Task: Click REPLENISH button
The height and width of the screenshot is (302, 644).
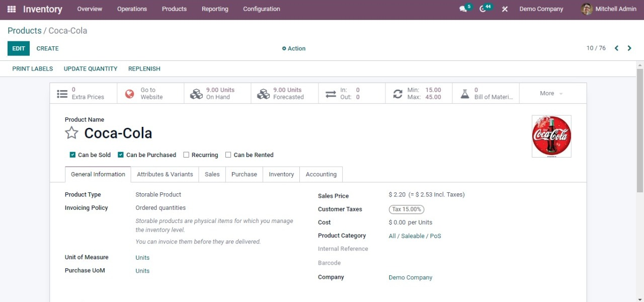Action: (144, 68)
